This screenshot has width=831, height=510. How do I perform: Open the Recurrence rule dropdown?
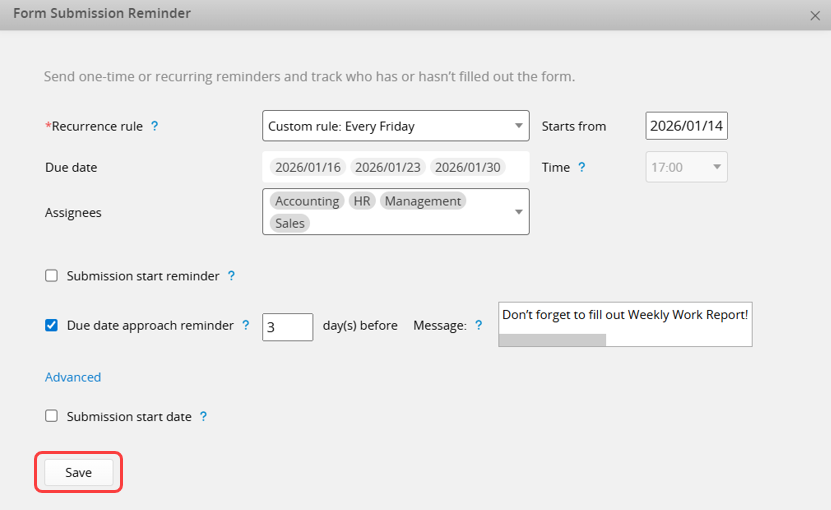click(395, 127)
